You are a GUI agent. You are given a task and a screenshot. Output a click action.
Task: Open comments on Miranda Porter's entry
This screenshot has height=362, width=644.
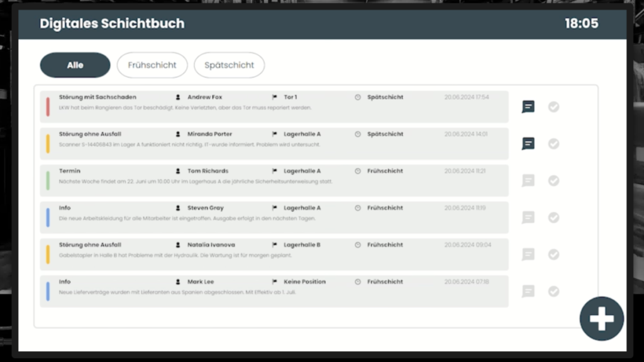(x=528, y=143)
